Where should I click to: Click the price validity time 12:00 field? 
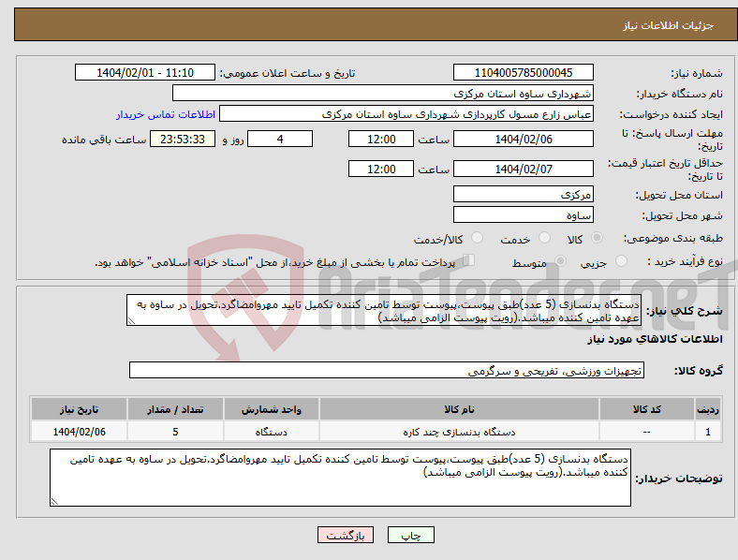(381, 169)
